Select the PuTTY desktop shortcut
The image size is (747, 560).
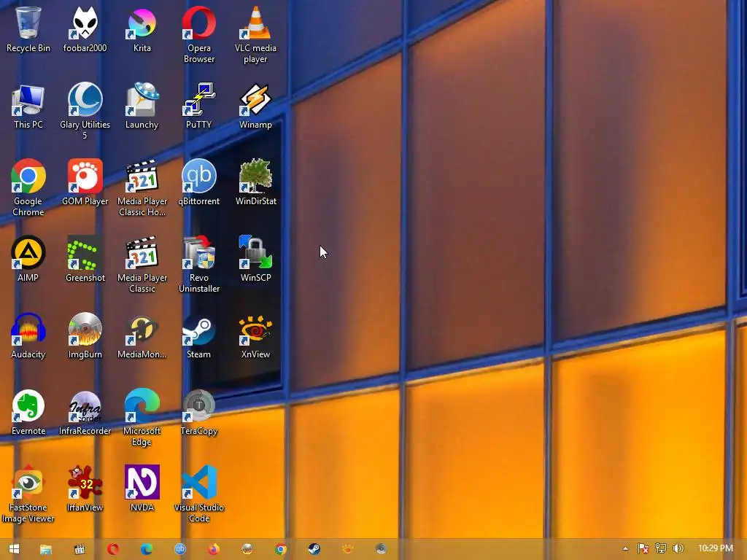pos(198,106)
